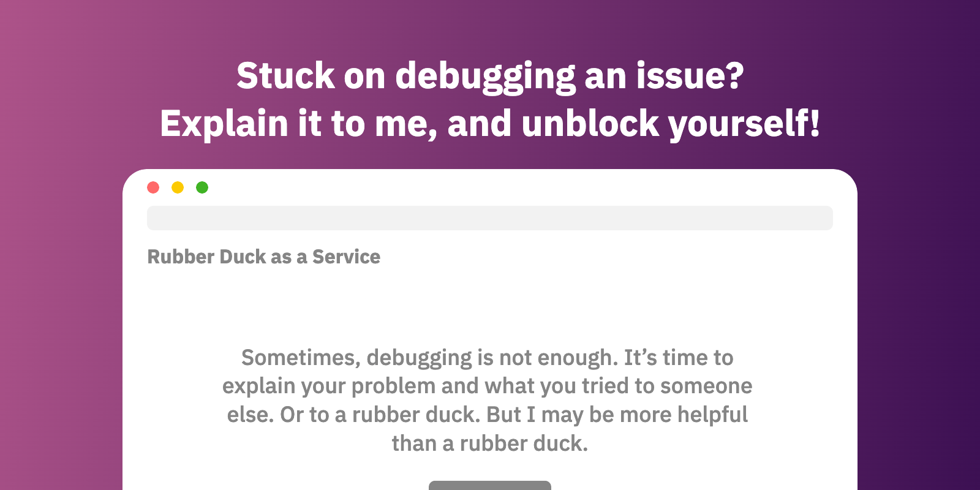Click the word "yourself!" in the headline

pos(744,124)
